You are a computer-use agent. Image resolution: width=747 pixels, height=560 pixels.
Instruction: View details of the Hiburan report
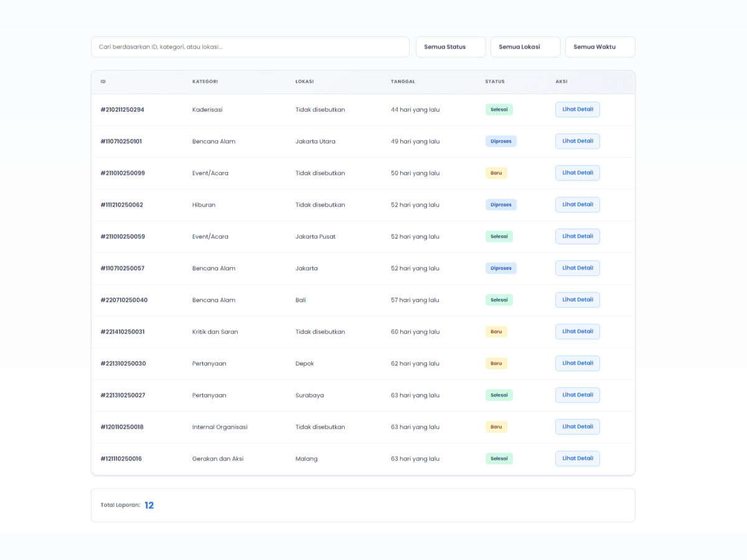click(x=577, y=205)
